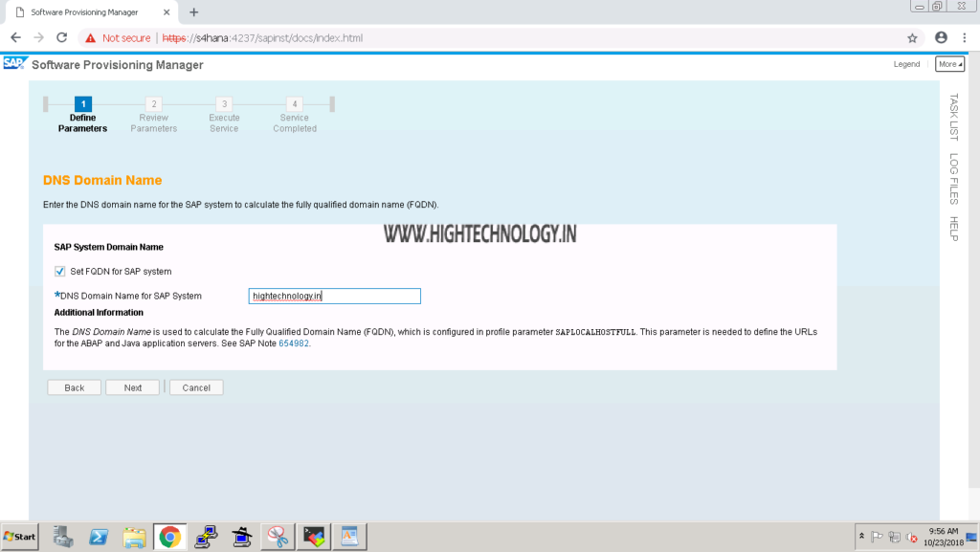Open SAP Note 654982 link

pyautogui.click(x=293, y=343)
